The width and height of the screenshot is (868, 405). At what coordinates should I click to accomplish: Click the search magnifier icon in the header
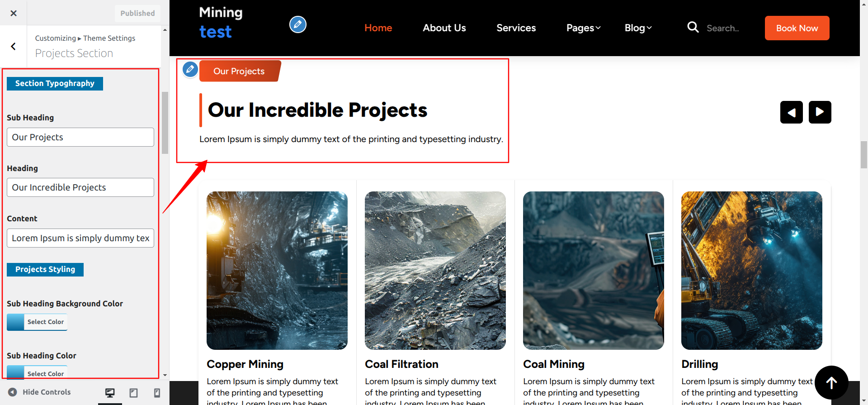pos(693,28)
